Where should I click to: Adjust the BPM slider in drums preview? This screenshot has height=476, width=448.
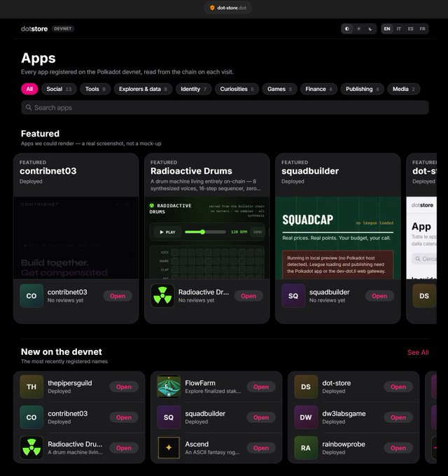click(205, 232)
